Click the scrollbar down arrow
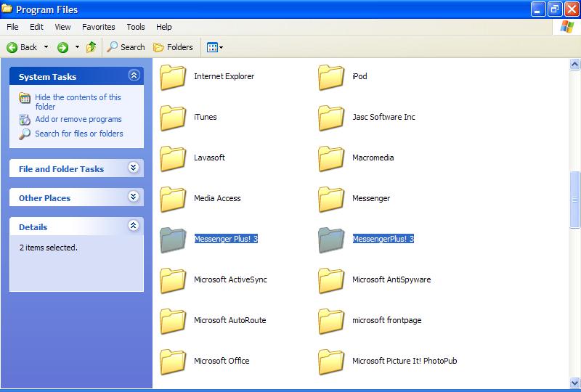Image resolution: width=581 pixels, height=392 pixels. (x=574, y=382)
